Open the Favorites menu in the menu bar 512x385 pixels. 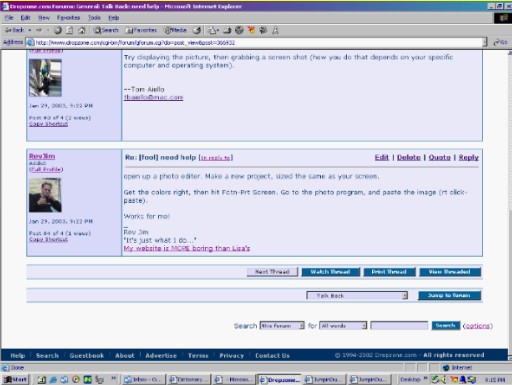click(x=68, y=18)
